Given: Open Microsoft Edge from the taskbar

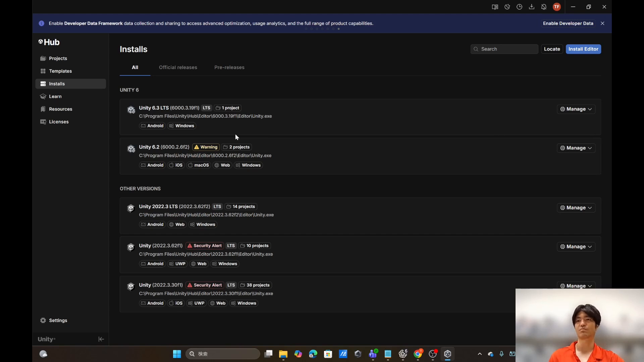Looking at the screenshot, I should [x=313, y=354].
